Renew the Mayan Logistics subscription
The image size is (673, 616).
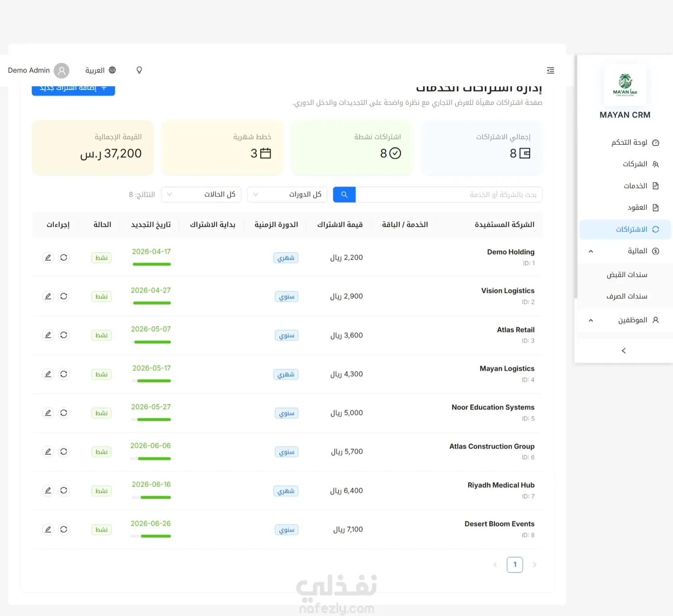click(64, 374)
